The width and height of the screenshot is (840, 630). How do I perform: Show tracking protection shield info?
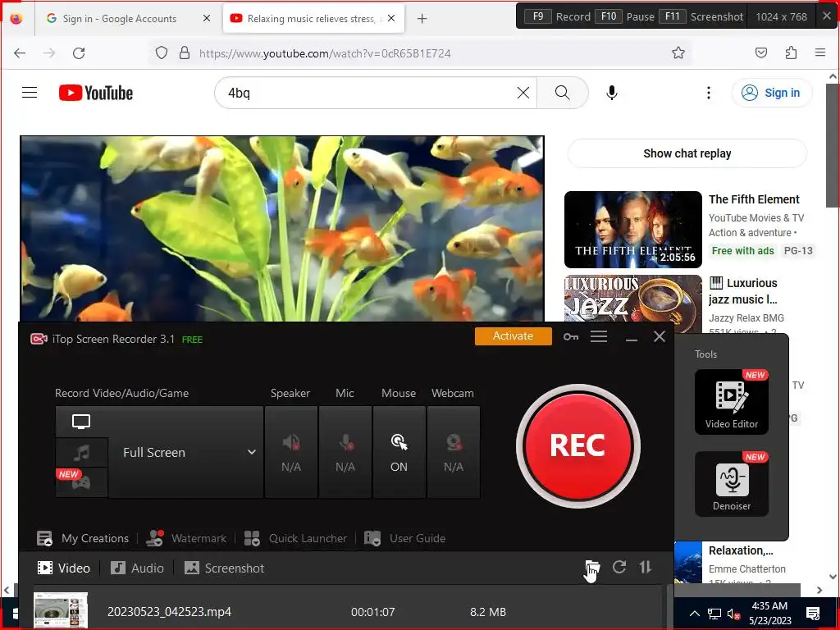(x=162, y=52)
